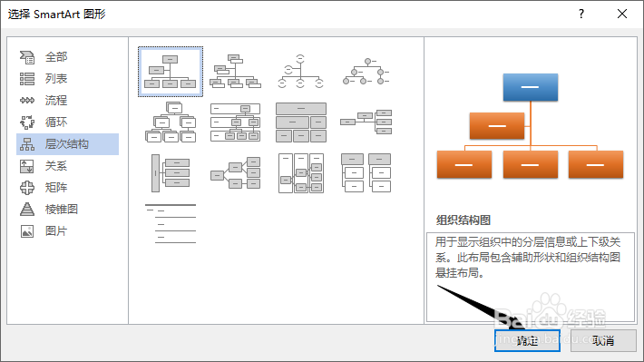Click the 层次结构 hierarchy category icon
This screenshot has width=644, height=362.
27,144
